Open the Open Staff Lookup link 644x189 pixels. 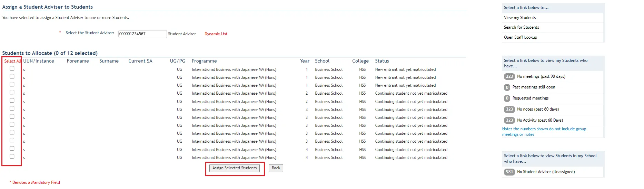(x=521, y=37)
